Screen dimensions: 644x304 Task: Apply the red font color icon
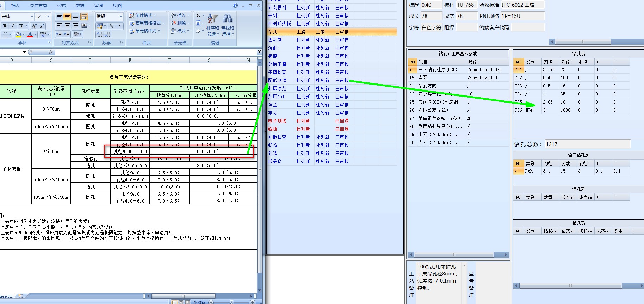point(30,35)
